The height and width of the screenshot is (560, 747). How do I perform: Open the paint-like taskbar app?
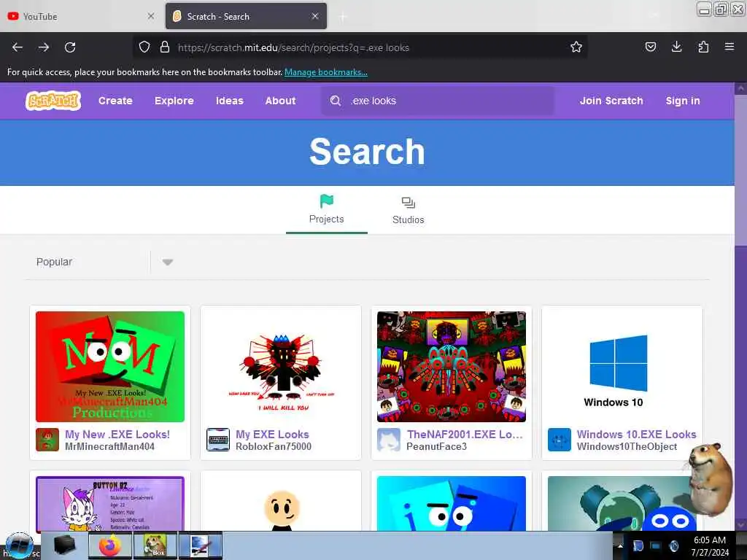point(201,545)
